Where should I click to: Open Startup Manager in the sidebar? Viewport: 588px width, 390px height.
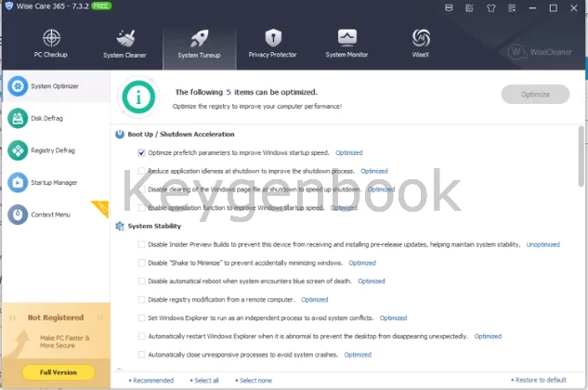click(x=53, y=182)
